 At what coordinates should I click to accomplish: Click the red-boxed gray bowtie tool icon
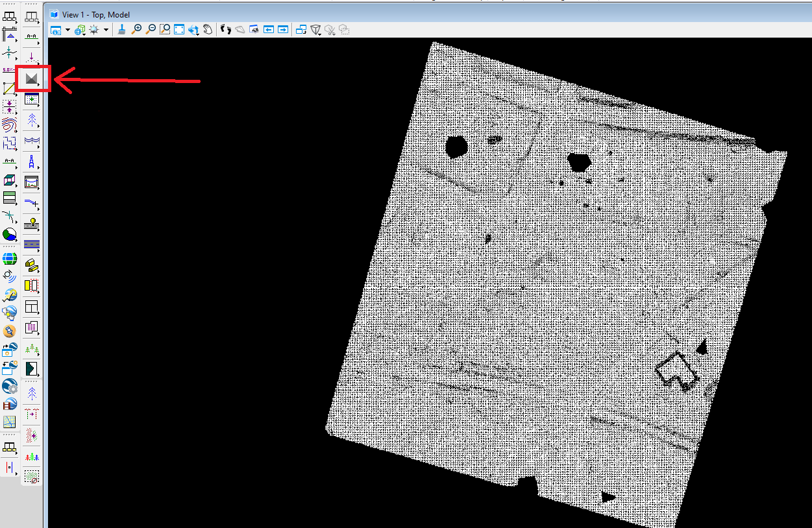[31, 80]
